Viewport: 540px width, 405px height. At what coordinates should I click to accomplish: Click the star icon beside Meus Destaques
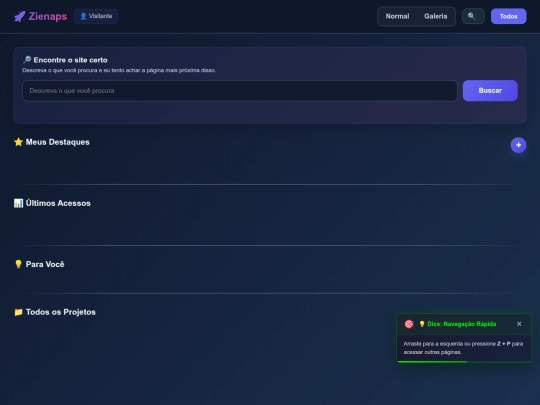coord(18,142)
